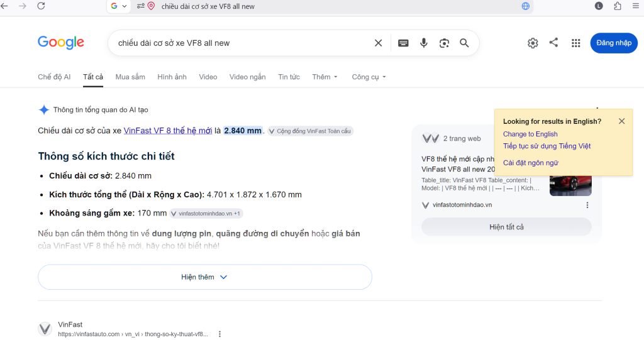
Task: Click the translate globe icon in address bar
Action: 525,6
